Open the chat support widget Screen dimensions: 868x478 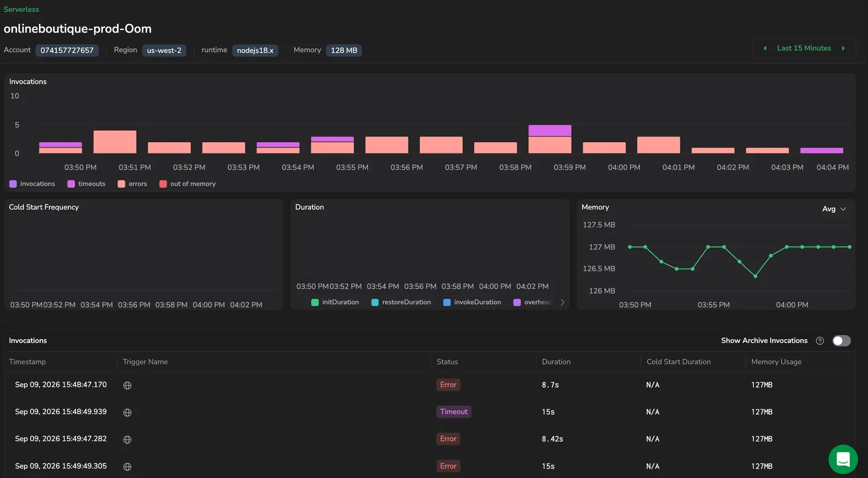tap(843, 459)
